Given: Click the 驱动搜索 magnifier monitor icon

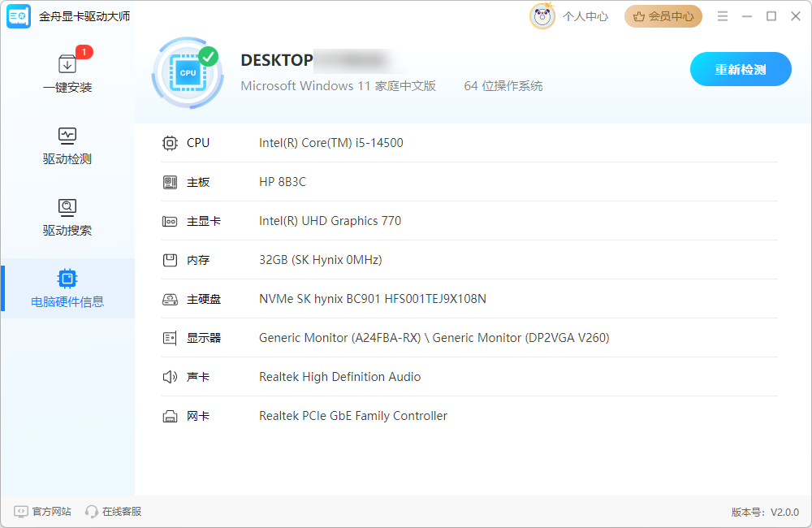Looking at the screenshot, I should (67, 207).
